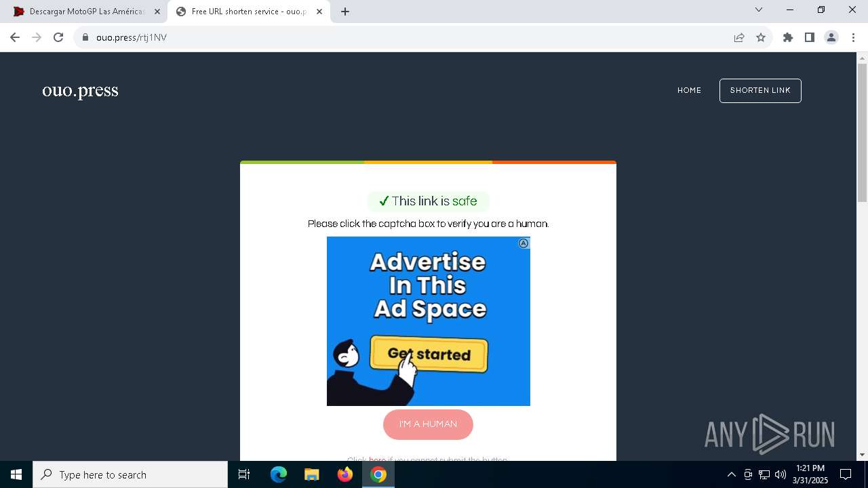Image resolution: width=868 pixels, height=488 pixels.
Task: Close the Descargar MotoGP tab
Action: point(157,12)
